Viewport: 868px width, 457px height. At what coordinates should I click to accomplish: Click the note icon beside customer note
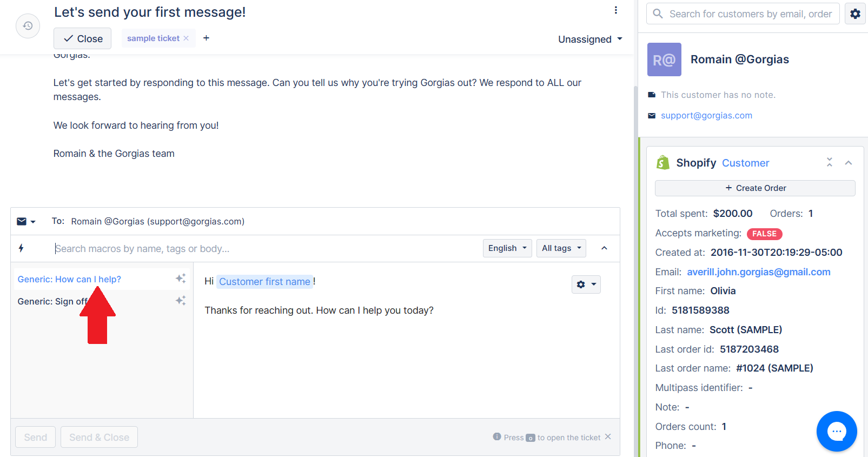(x=652, y=95)
